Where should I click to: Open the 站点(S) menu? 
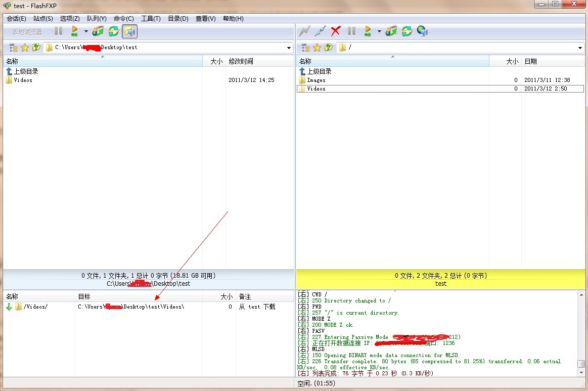coord(43,19)
